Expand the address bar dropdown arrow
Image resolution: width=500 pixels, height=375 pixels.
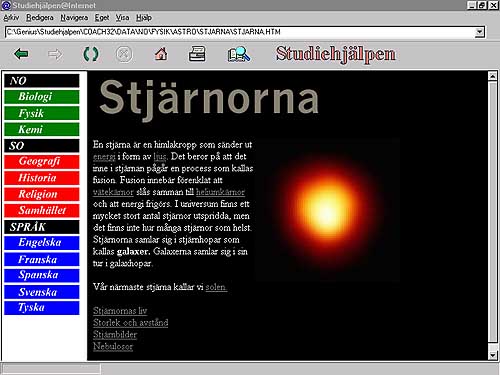[479, 32]
